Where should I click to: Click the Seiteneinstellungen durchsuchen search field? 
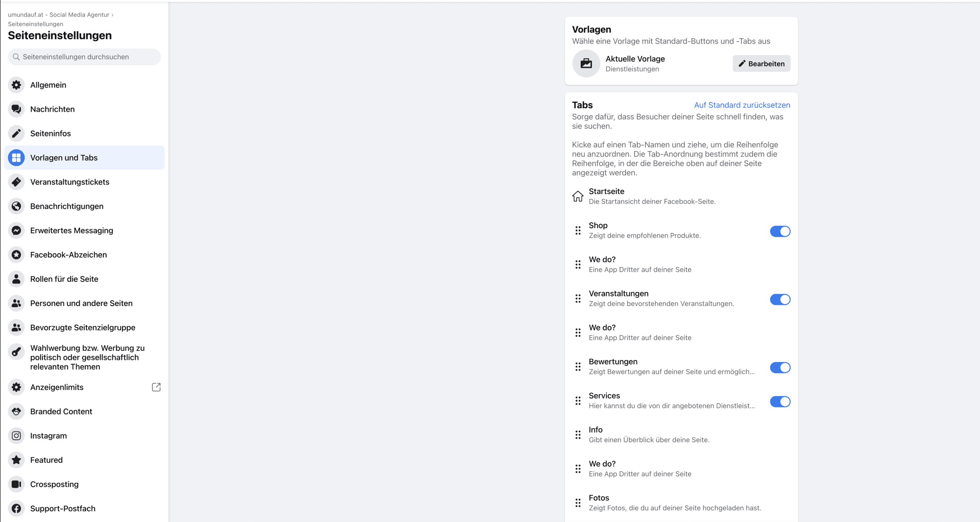84,57
